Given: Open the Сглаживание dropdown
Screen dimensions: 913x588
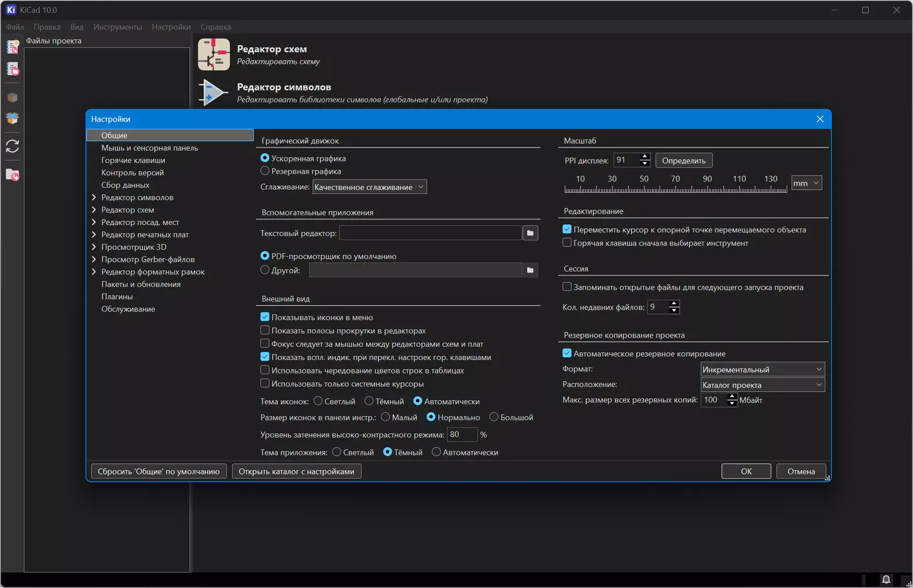Looking at the screenshot, I should [369, 187].
